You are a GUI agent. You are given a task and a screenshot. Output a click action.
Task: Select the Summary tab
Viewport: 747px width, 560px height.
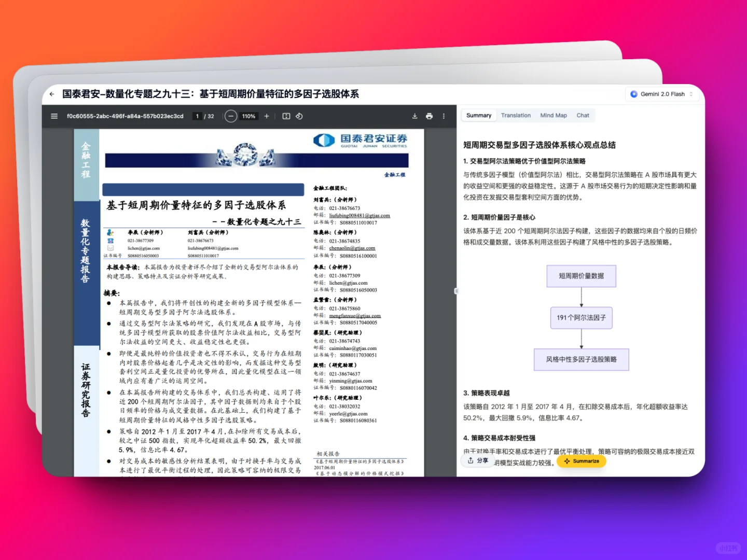[x=478, y=115]
